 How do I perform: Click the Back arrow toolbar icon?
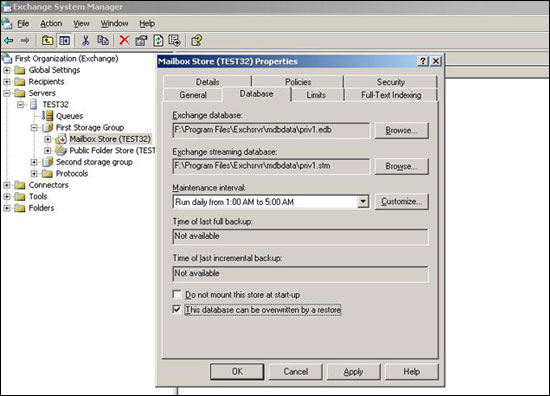click(x=9, y=41)
